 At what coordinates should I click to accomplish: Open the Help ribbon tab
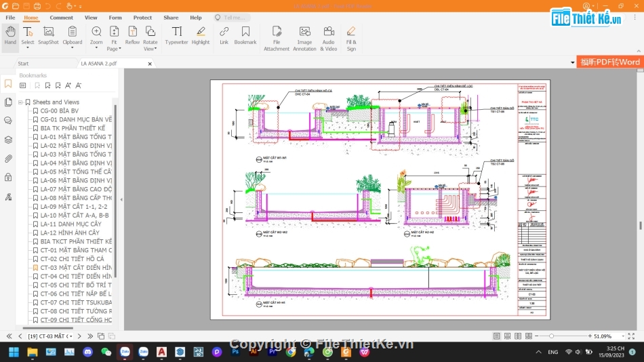click(195, 18)
